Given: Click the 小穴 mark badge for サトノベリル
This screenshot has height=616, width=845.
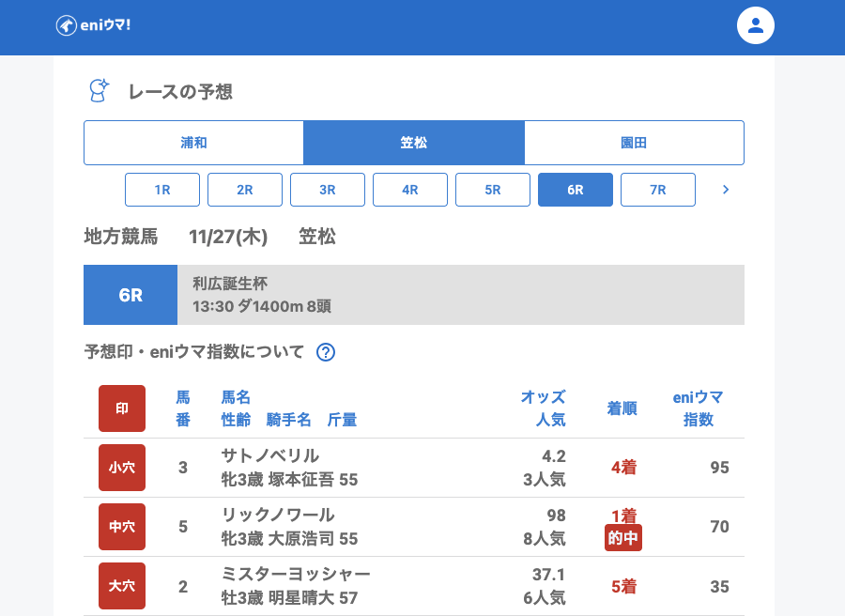Looking at the screenshot, I should click(122, 468).
